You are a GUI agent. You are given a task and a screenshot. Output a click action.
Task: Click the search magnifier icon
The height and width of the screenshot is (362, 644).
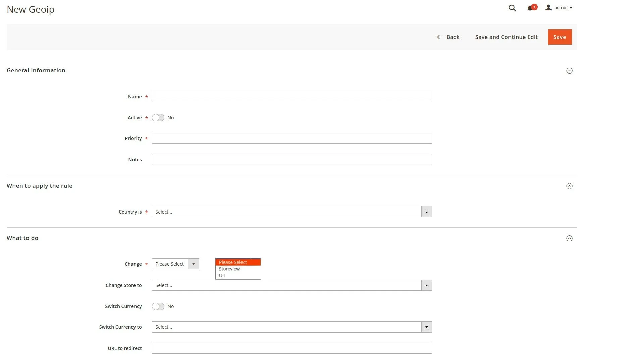512,8
